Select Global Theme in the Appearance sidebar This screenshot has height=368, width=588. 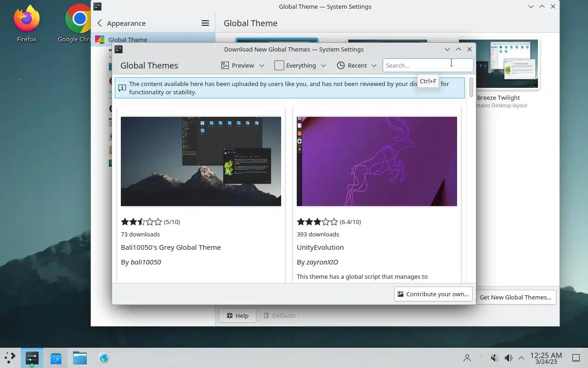153,40
